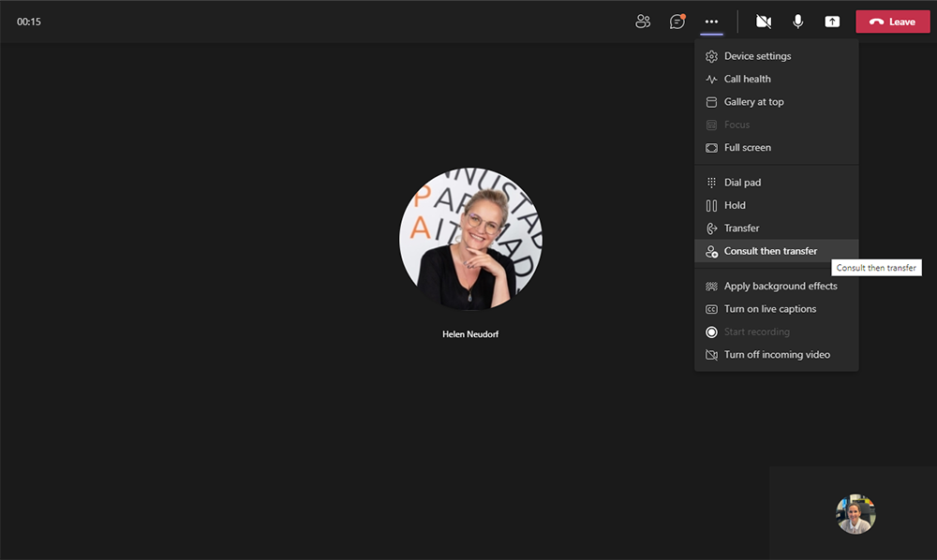Turn on live captions

tap(769, 309)
